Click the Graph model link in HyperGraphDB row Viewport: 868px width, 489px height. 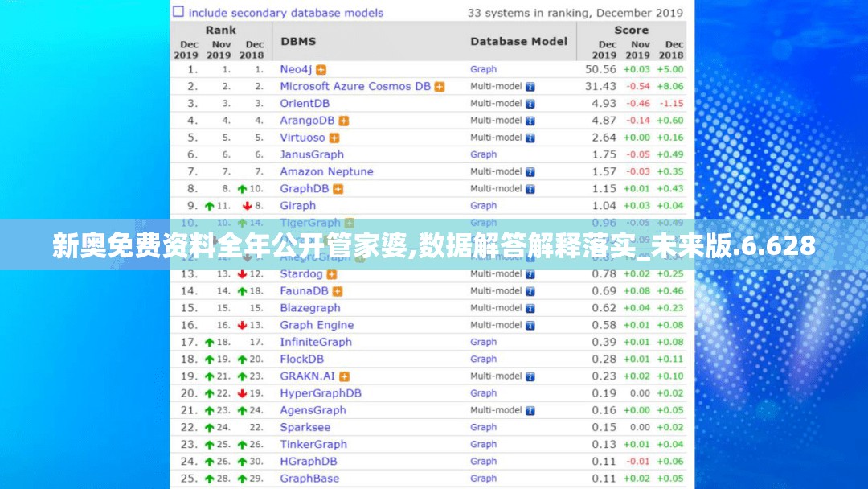tap(483, 393)
